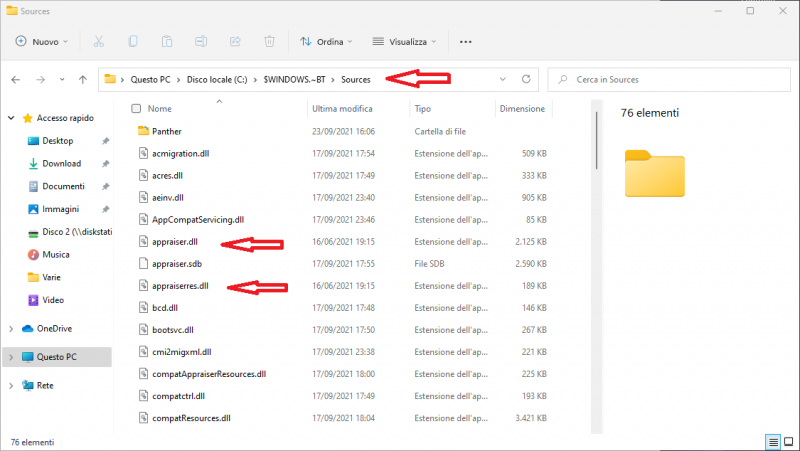The image size is (800, 451).
Task: Click the large folder preview thumbnail
Action: point(655,173)
